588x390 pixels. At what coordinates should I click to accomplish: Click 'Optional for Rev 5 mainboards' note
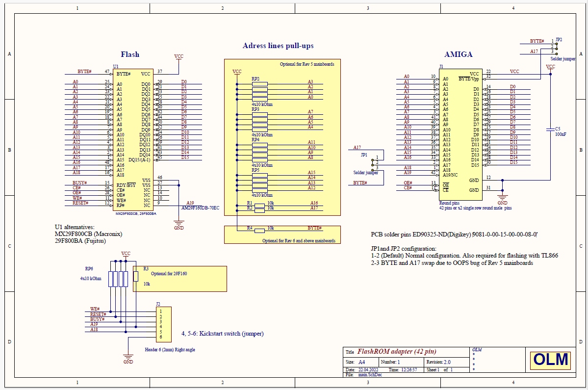(307, 64)
